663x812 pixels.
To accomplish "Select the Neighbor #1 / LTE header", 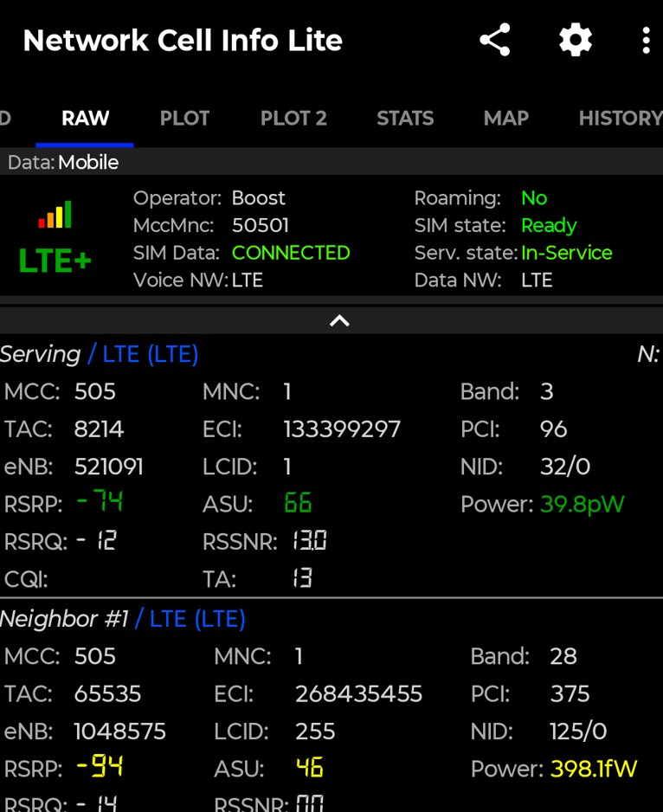I will click(123, 619).
